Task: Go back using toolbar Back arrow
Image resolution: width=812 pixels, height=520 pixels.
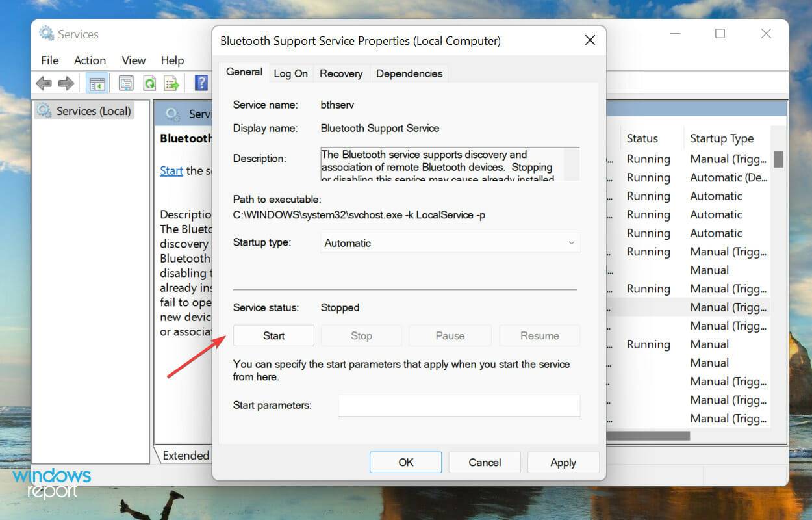Action: (44, 83)
